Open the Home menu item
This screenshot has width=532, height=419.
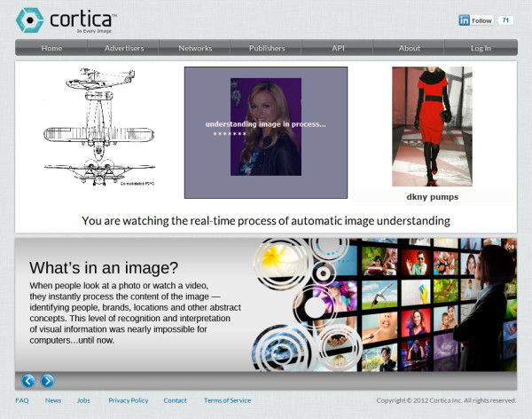[x=51, y=48]
